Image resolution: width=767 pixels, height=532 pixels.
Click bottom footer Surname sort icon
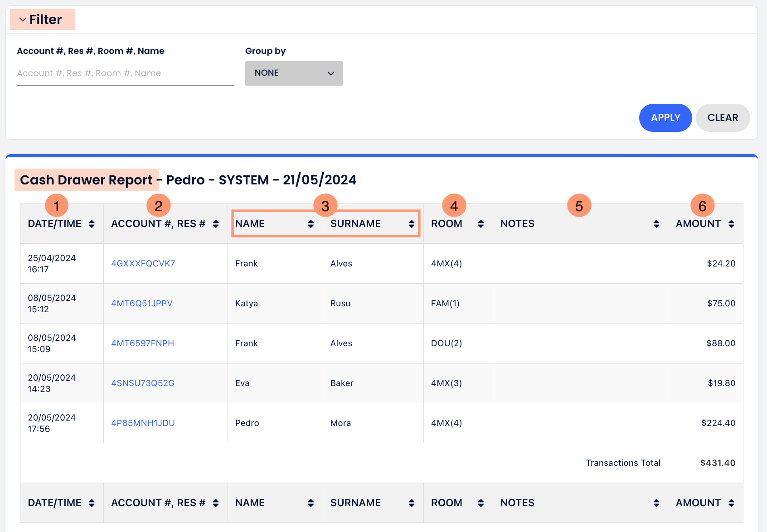point(411,503)
